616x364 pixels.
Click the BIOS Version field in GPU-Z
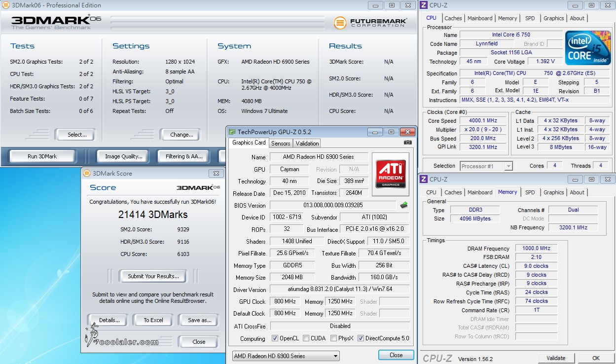click(333, 205)
